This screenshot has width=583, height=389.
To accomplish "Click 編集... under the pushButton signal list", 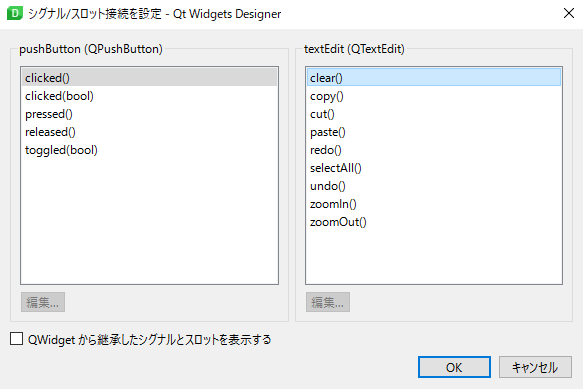I will [43, 302].
